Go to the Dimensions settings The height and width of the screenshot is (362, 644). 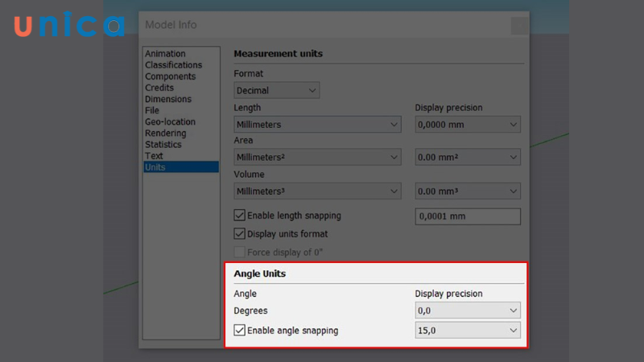168,99
